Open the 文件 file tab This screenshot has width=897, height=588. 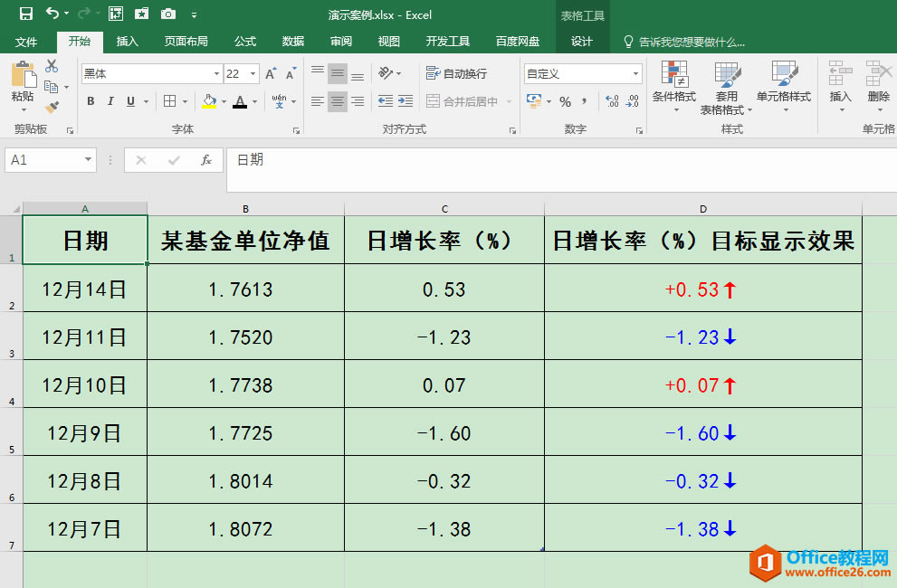click(25, 42)
